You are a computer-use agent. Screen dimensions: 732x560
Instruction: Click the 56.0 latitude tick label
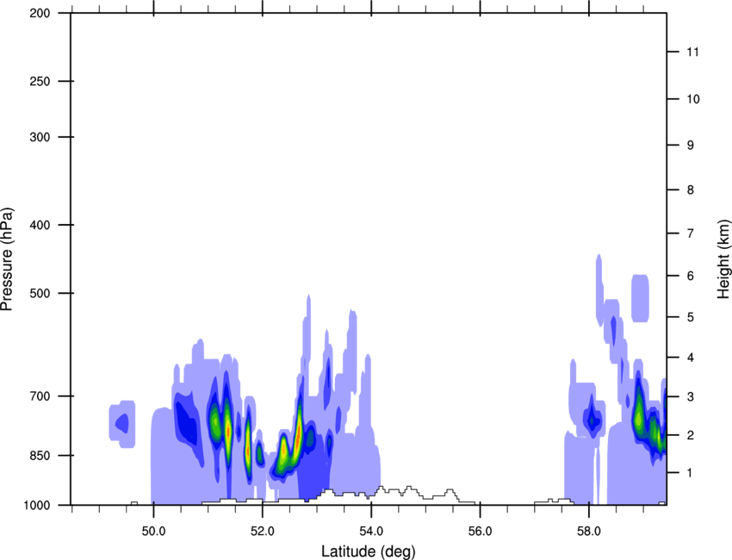click(x=481, y=531)
